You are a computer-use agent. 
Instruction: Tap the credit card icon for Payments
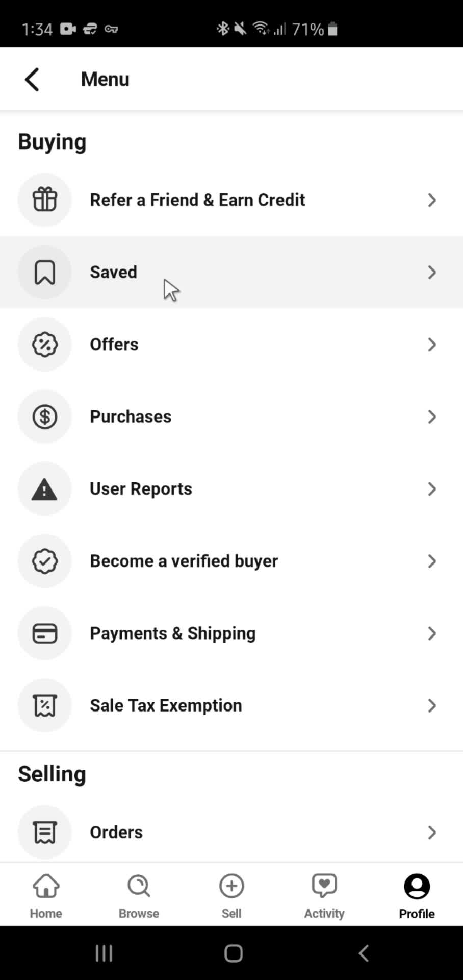(45, 633)
